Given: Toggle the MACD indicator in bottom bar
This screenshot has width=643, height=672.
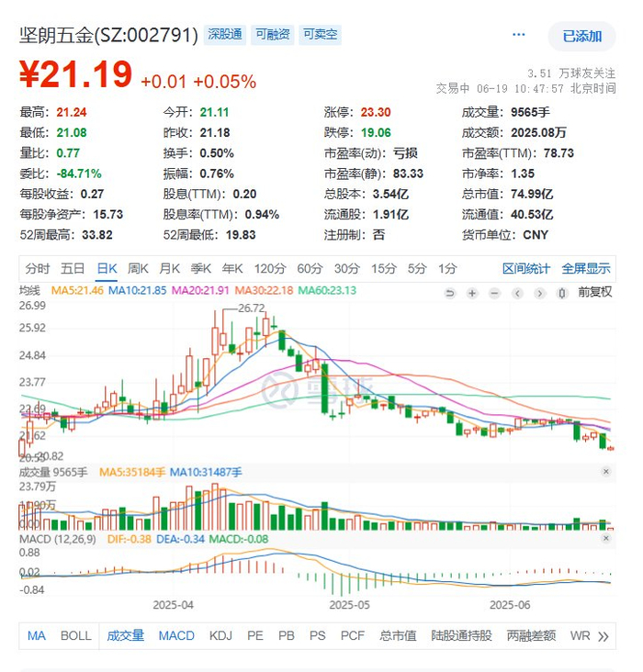Looking at the screenshot, I should (176, 636).
